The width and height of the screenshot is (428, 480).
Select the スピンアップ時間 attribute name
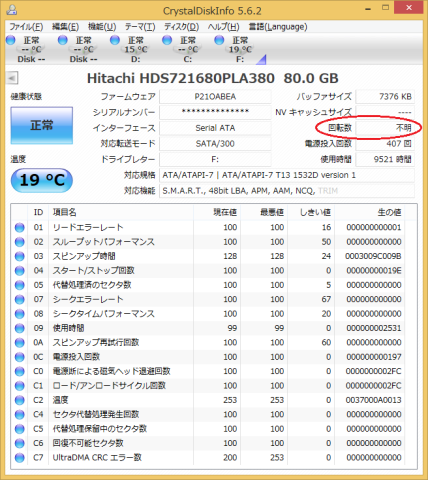84,256
